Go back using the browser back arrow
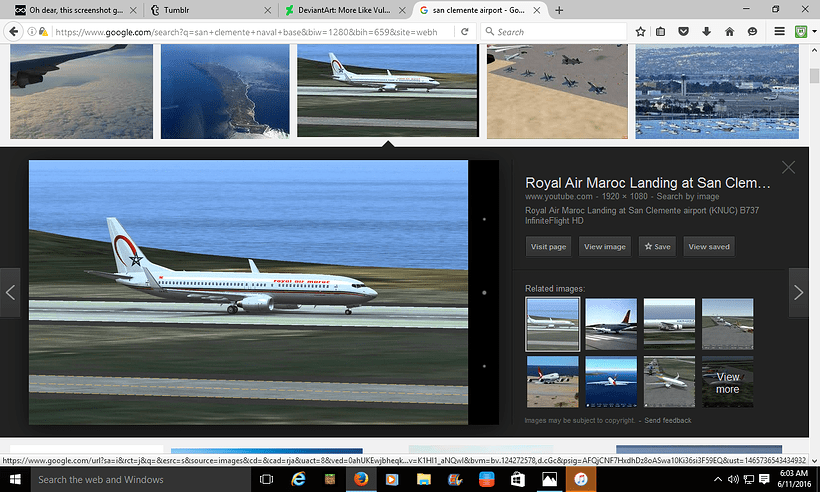 pyautogui.click(x=13, y=32)
